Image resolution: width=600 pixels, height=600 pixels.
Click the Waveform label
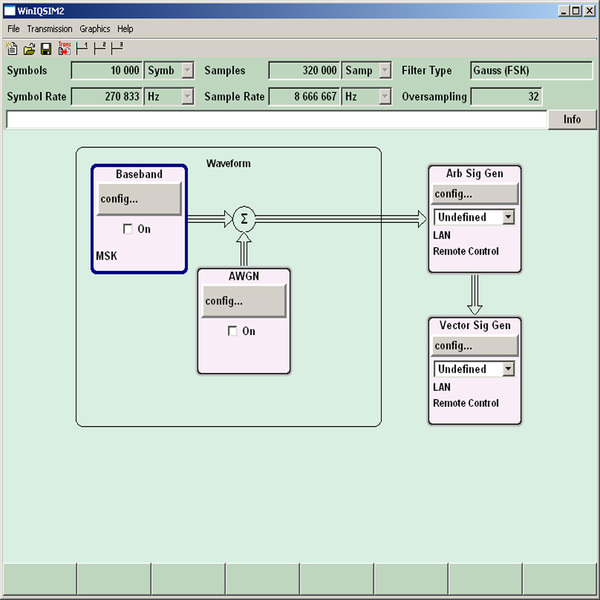click(x=228, y=163)
